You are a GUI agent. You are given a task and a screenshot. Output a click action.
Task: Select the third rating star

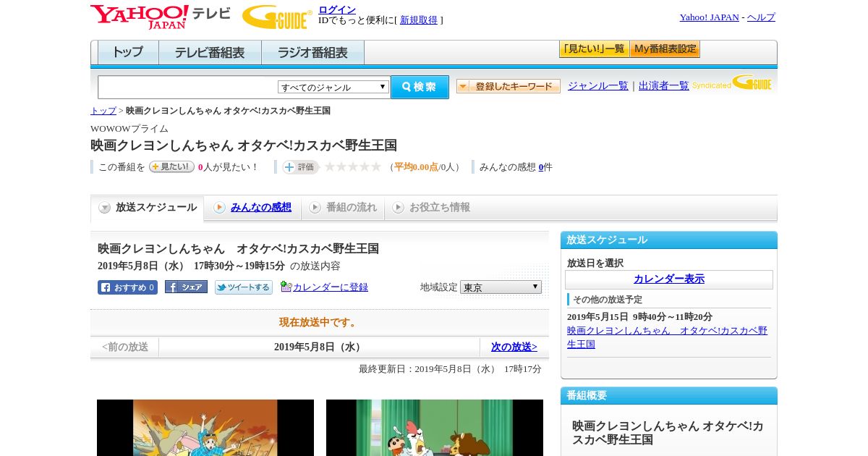(353, 166)
